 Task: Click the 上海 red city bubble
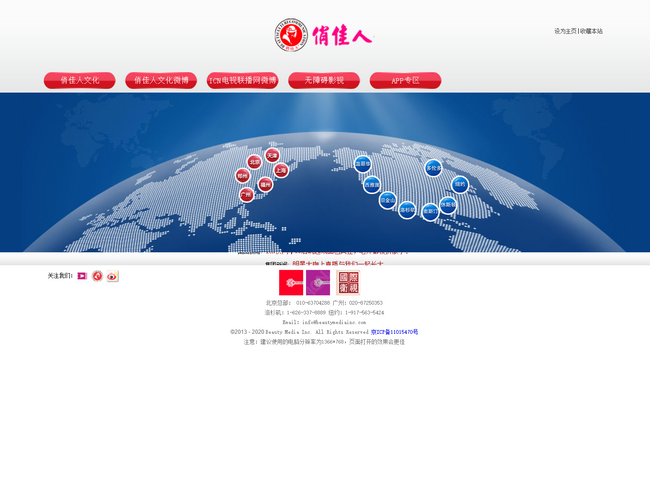point(281,171)
